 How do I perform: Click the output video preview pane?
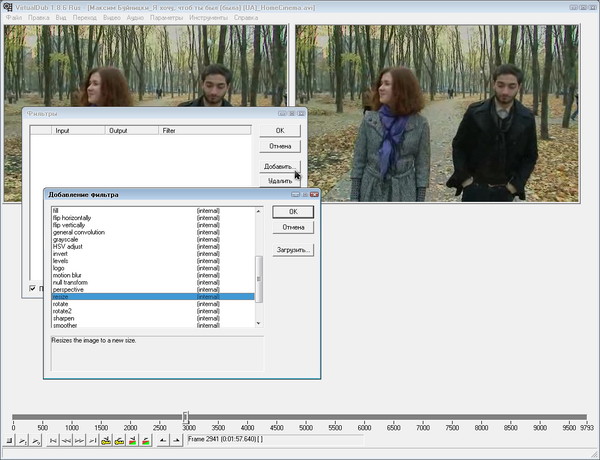click(x=437, y=113)
